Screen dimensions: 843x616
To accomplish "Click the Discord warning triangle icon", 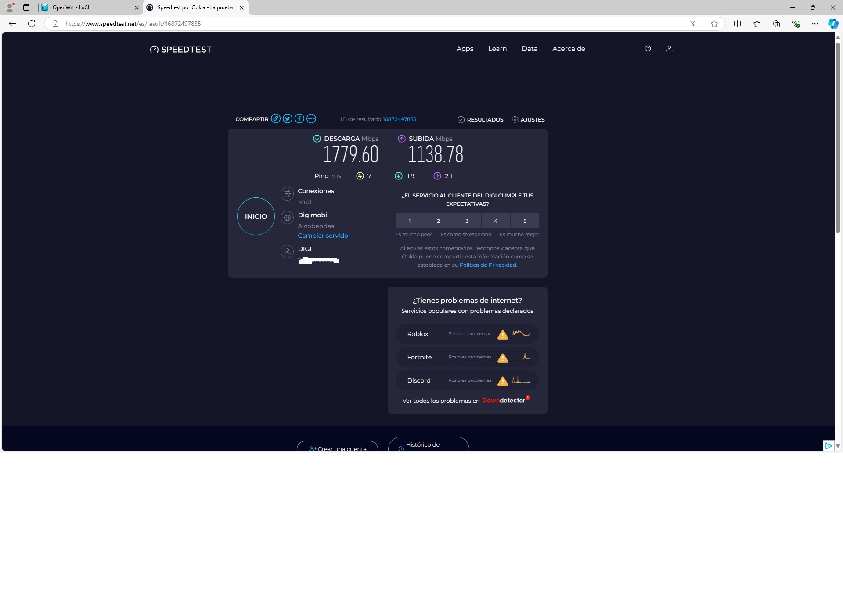I will 503,381.
